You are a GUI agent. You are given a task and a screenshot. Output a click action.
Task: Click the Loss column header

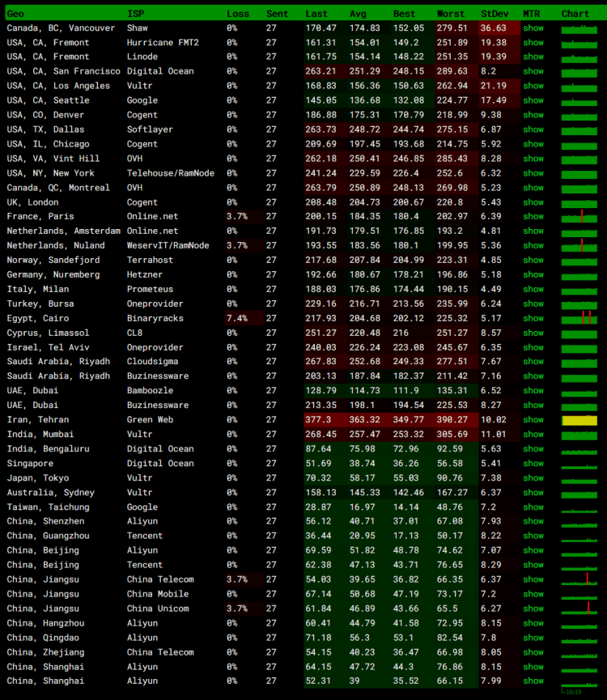pos(238,14)
